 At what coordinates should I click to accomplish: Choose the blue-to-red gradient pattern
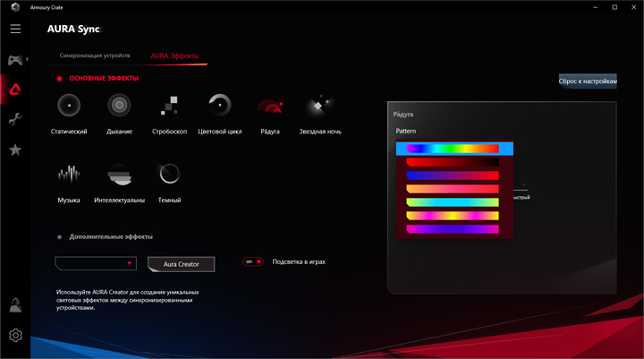point(453,175)
